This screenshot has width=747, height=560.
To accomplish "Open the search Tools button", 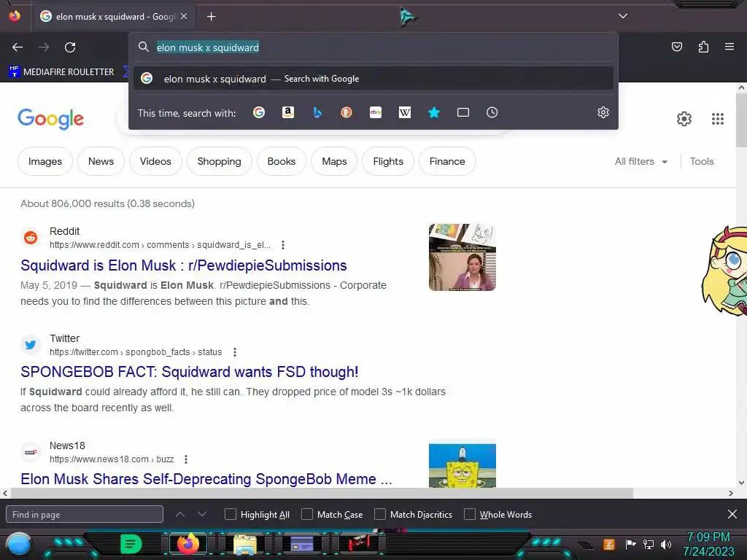I will [701, 161].
